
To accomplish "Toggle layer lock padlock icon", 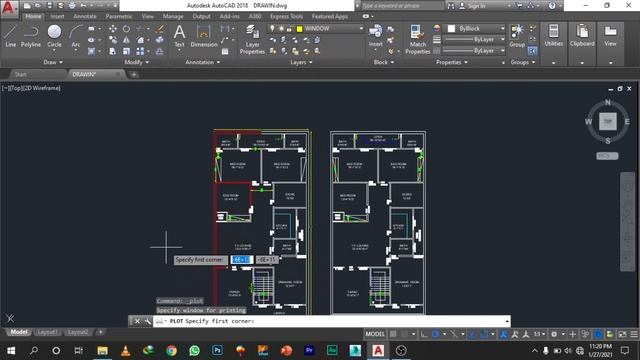I will pos(289,29).
